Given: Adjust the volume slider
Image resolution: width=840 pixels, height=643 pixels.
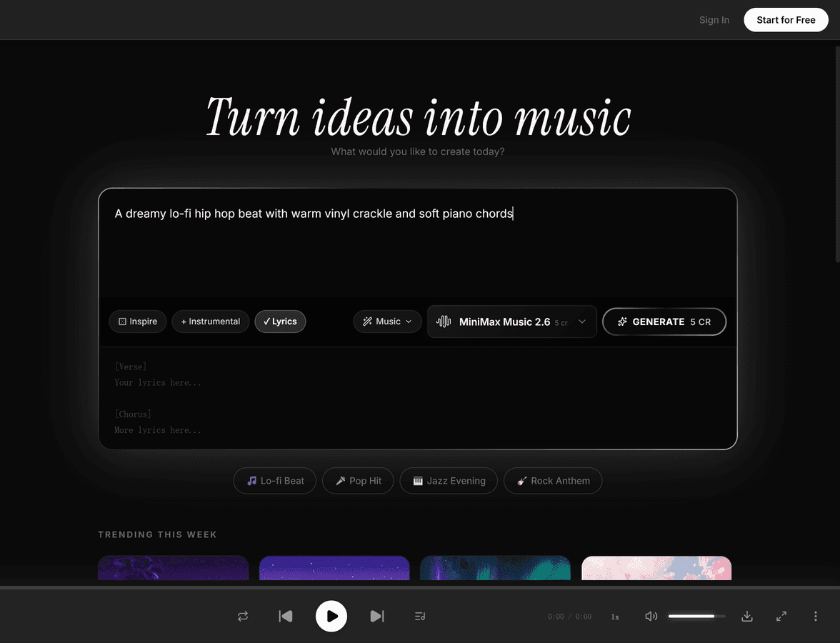Looking at the screenshot, I should click(696, 616).
